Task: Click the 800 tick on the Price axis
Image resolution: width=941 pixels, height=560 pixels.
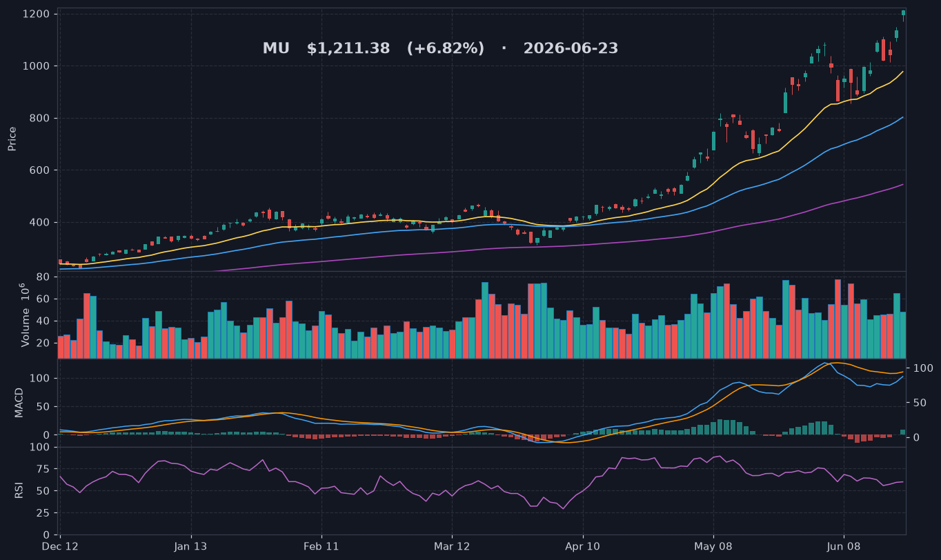Action: tap(39, 119)
